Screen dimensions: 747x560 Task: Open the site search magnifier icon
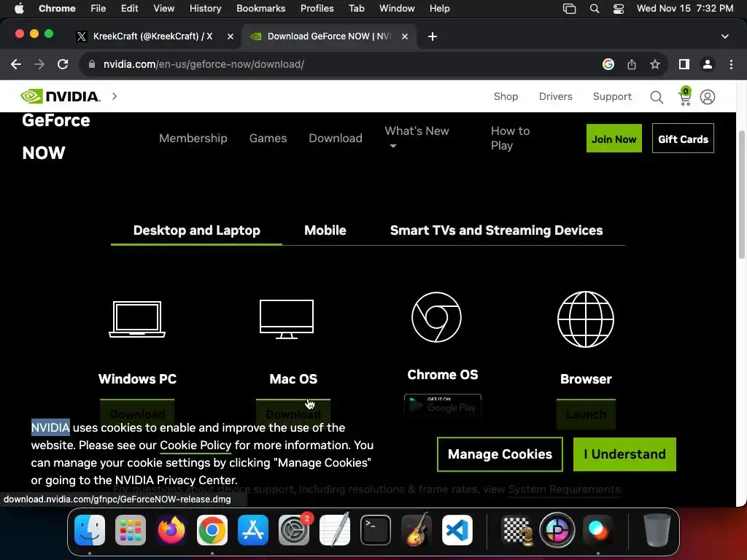[x=657, y=97]
